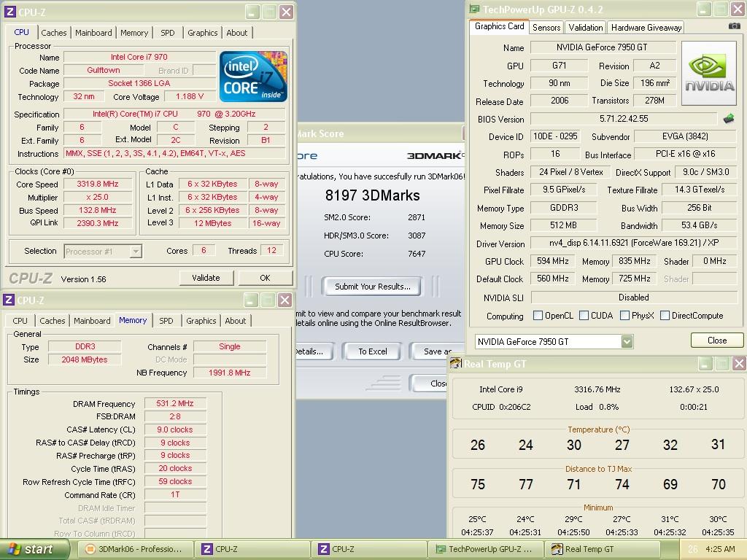
Task: Switch to the CPU tab in lower CPU-Z
Action: (20, 321)
